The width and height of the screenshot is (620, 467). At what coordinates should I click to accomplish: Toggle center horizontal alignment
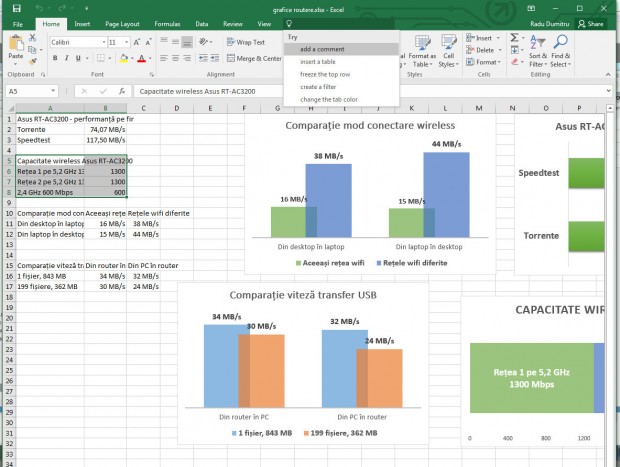click(x=176, y=58)
